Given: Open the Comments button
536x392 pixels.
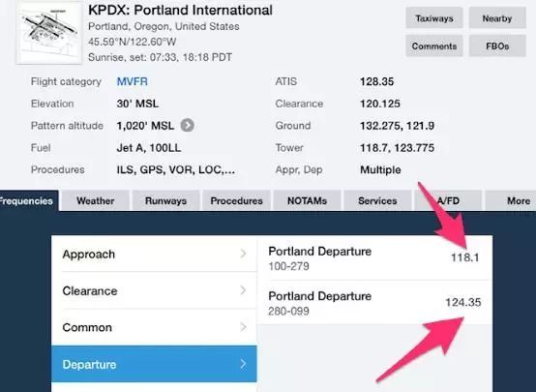Looking at the screenshot, I should pos(434,45).
